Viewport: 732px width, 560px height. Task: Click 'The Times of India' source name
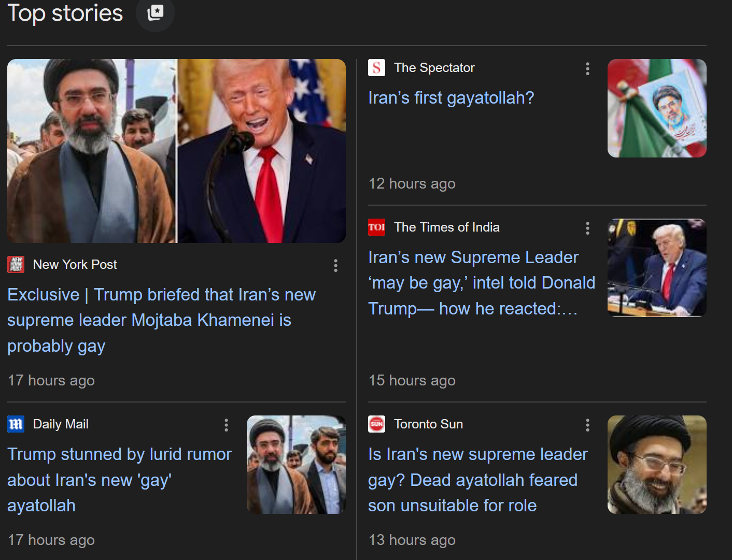[446, 227]
